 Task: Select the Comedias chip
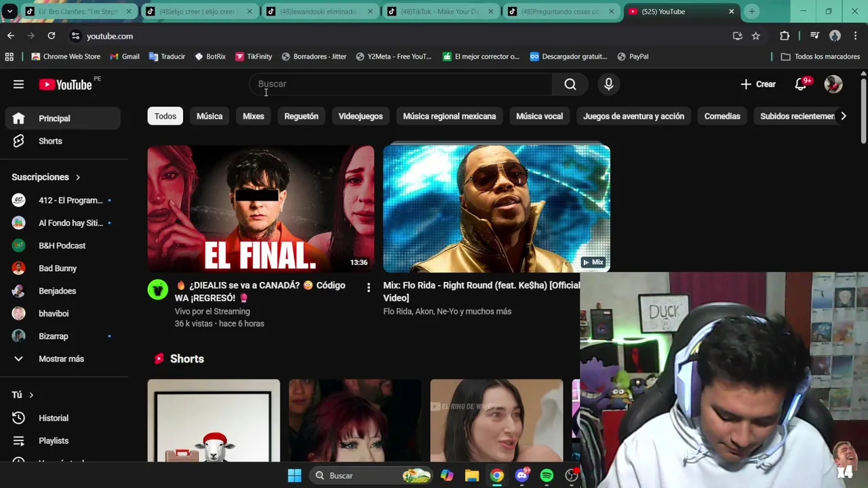point(722,116)
